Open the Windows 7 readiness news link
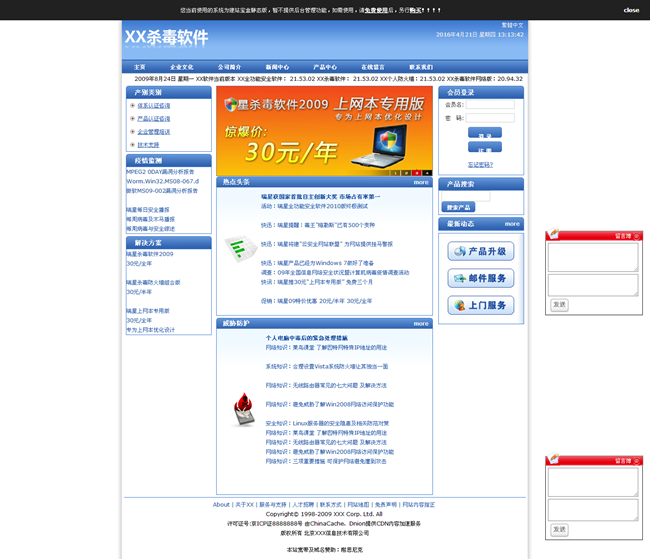This screenshot has height=559, width=650. point(317,263)
